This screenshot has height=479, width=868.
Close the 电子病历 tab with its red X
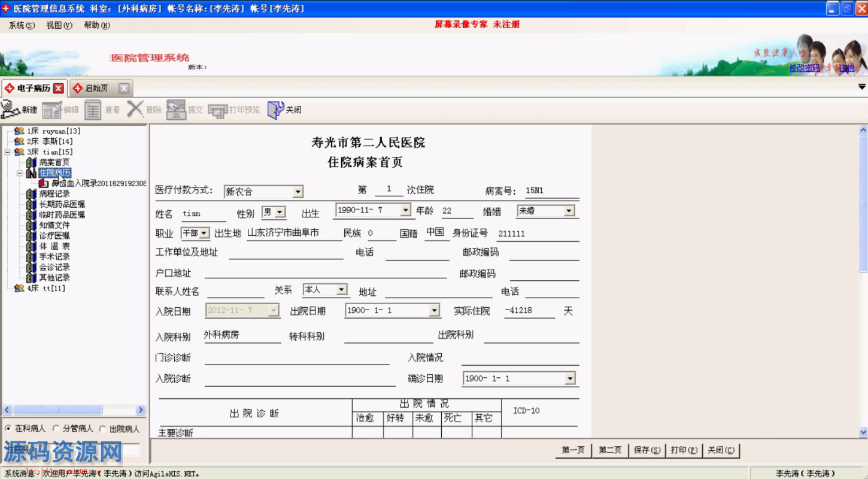click(x=58, y=89)
